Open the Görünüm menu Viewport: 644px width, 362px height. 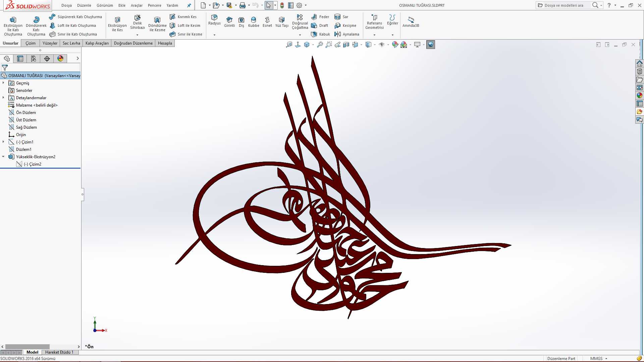(x=105, y=5)
